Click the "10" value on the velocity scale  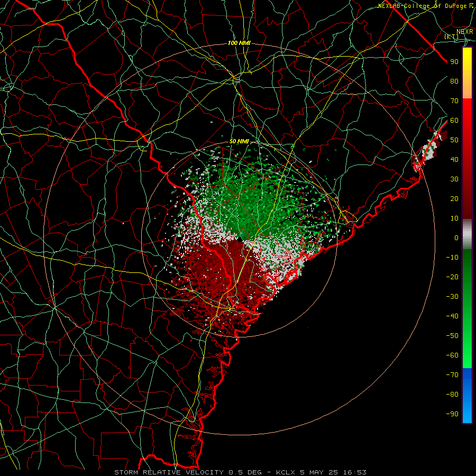point(454,218)
